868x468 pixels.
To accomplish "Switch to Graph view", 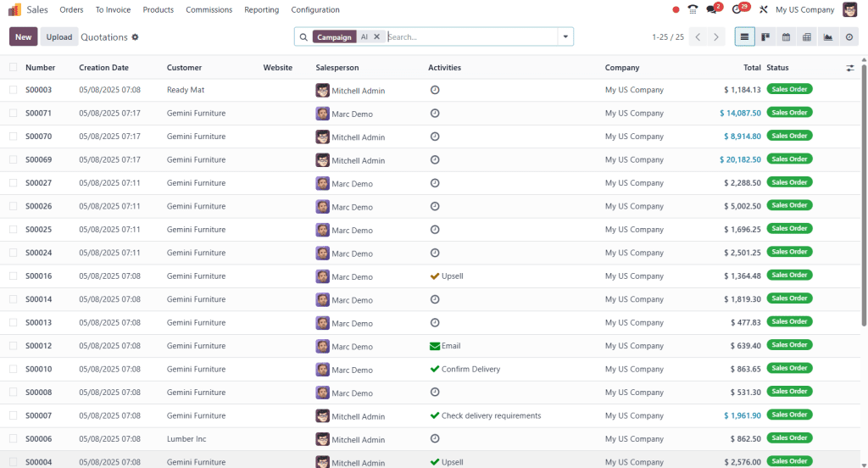I will pyautogui.click(x=827, y=37).
